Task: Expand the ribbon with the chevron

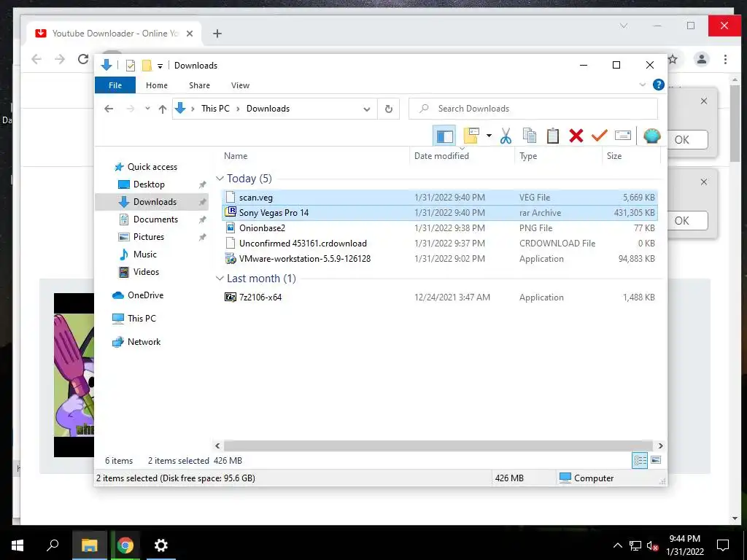Action: (x=642, y=85)
